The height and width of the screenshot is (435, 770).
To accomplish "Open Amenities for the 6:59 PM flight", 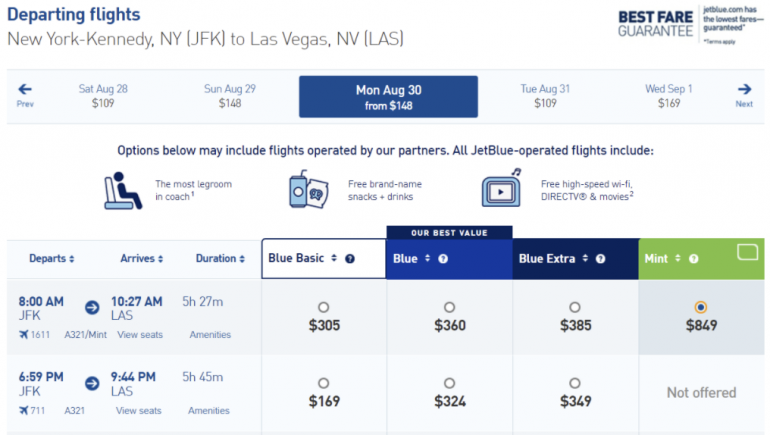I will point(209,410).
